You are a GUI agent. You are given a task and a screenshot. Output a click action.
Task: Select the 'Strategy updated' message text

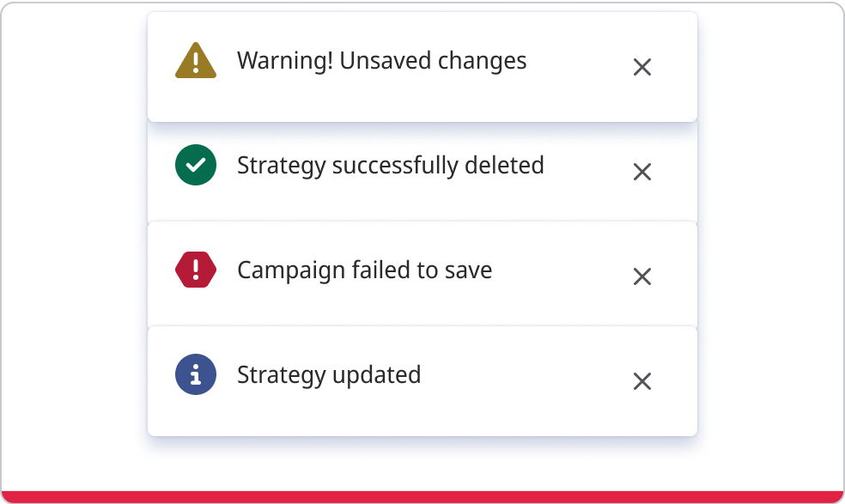click(x=328, y=375)
